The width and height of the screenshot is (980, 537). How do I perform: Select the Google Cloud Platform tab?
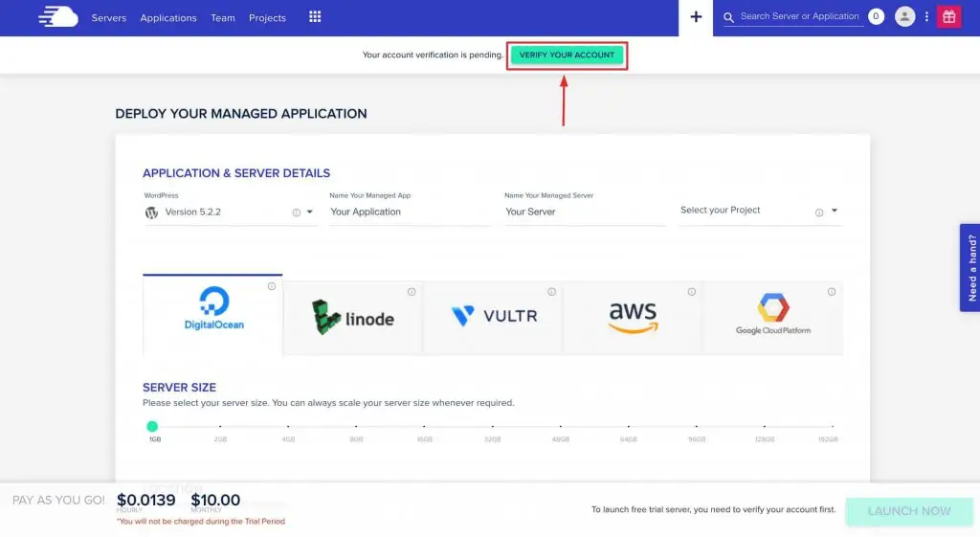(772, 318)
